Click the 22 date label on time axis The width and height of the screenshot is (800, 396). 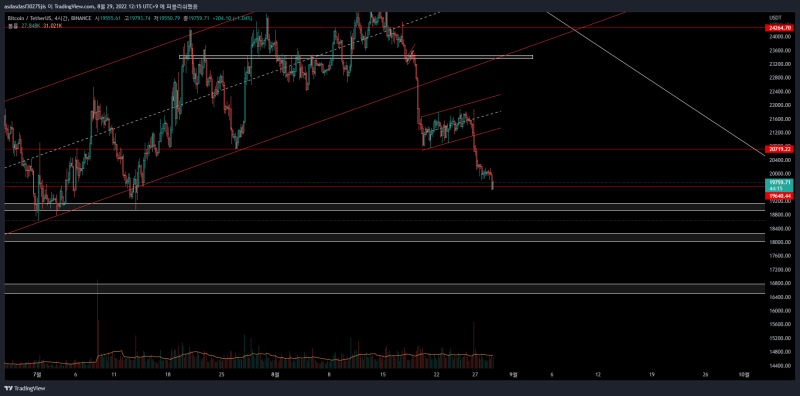coord(436,374)
